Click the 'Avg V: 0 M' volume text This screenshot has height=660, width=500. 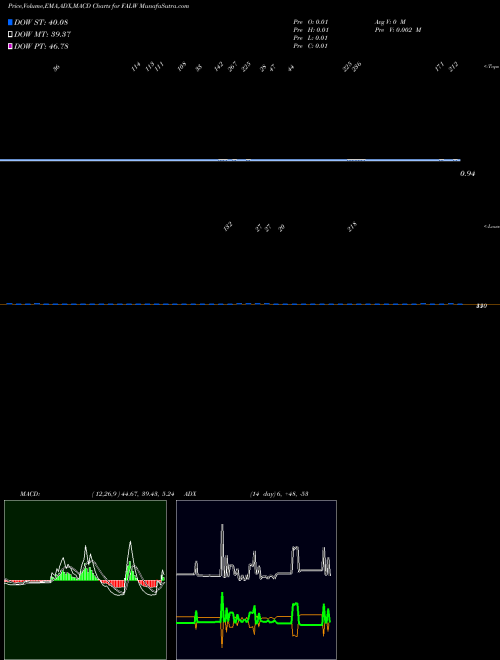tap(390, 21)
